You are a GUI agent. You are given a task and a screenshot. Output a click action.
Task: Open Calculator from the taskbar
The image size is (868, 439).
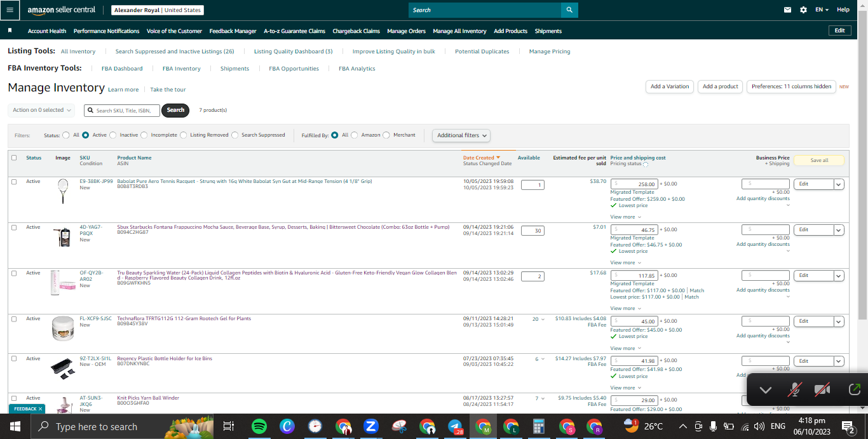539,426
